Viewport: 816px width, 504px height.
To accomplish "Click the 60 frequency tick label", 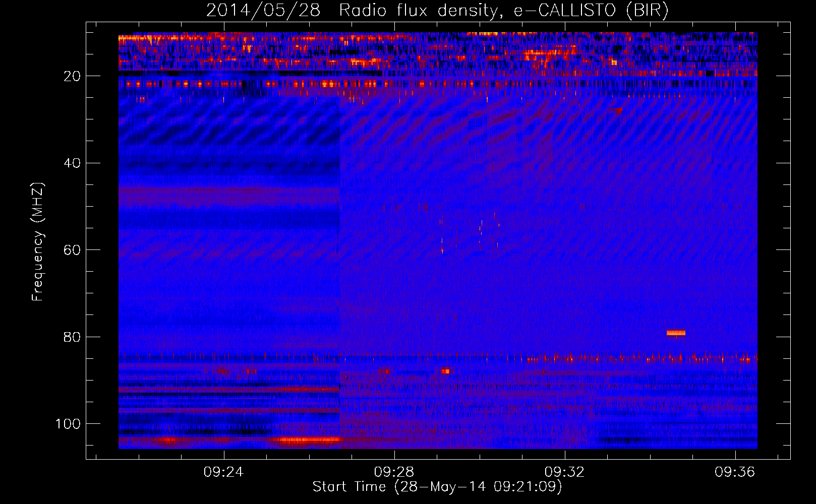I will click(72, 250).
